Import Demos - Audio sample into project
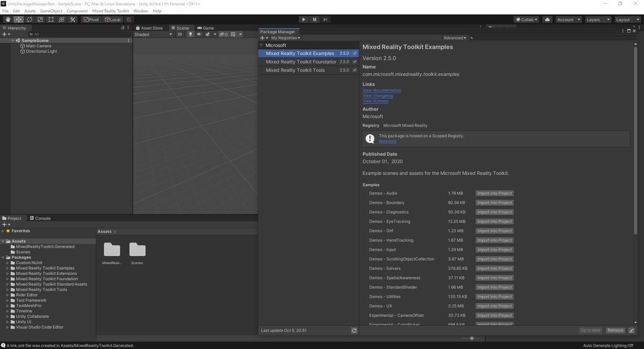This screenshot has height=349, width=644. (x=494, y=193)
